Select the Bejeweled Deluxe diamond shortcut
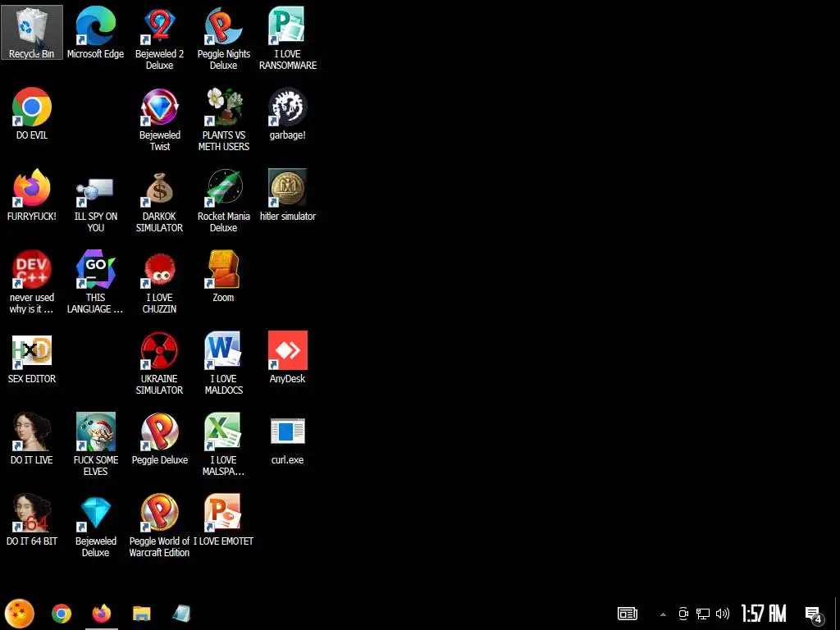Image resolution: width=840 pixels, height=630 pixels. click(95, 526)
